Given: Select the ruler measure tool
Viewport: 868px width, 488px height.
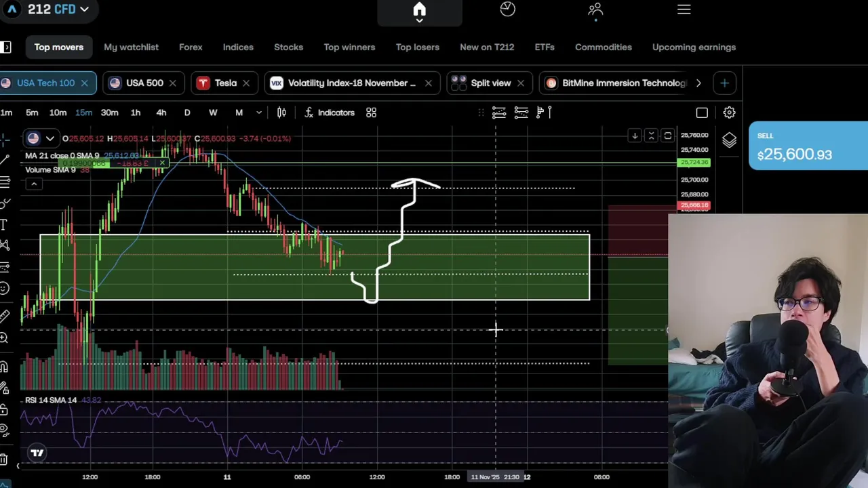Looking at the screenshot, I should pyautogui.click(x=4, y=315).
